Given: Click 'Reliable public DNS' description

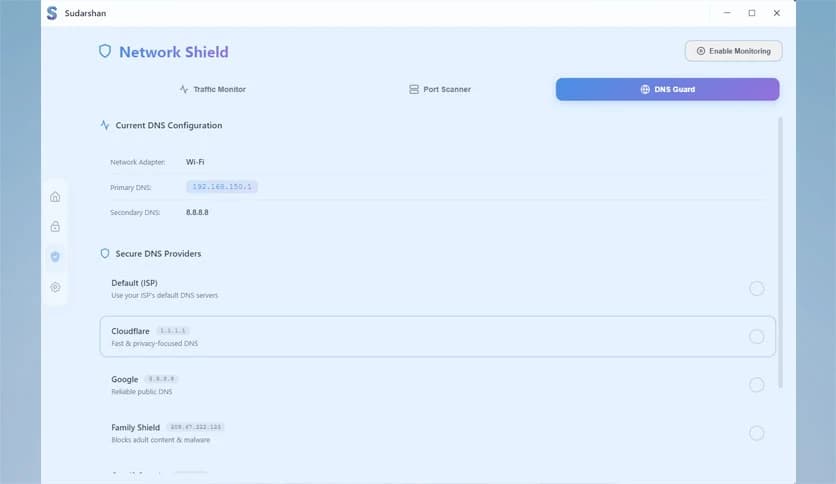Looking at the screenshot, I should [x=142, y=392].
